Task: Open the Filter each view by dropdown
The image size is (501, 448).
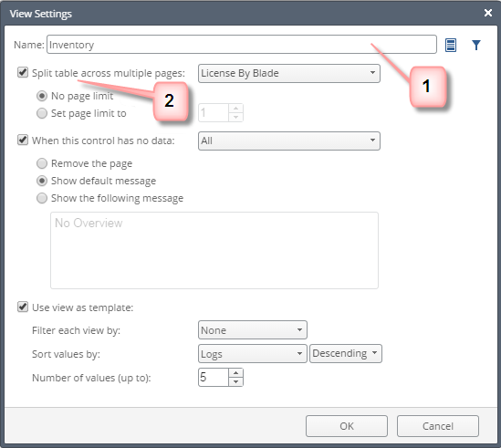Action: pyautogui.click(x=253, y=330)
